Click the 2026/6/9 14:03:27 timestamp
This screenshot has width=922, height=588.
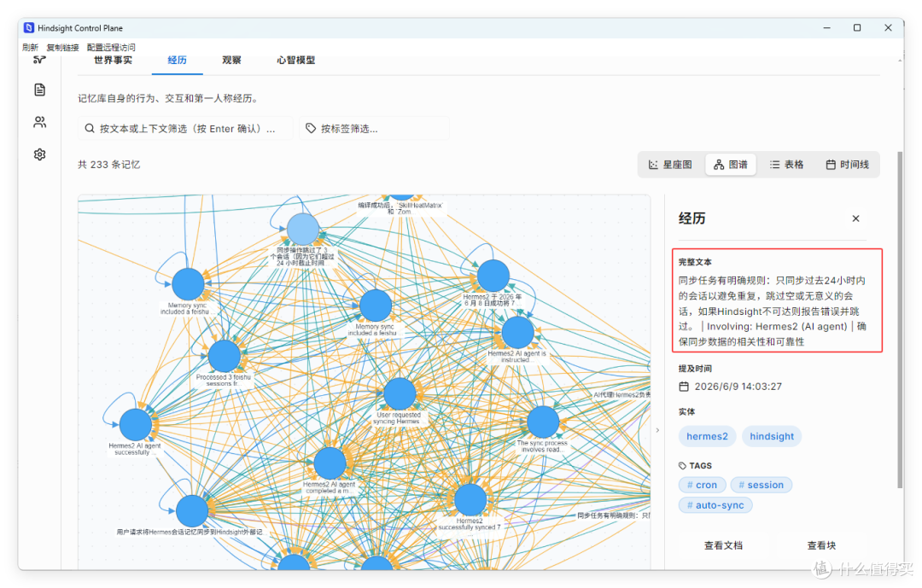[x=738, y=387]
